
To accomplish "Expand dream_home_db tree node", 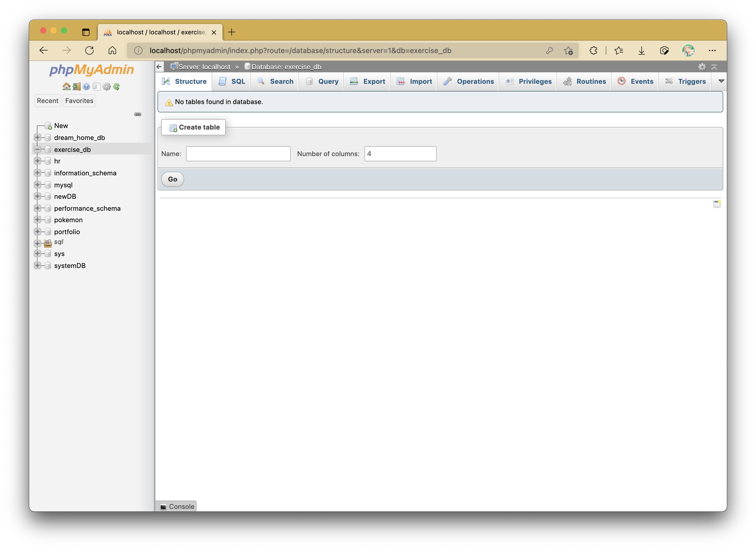I will pyautogui.click(x=37, y=137).
